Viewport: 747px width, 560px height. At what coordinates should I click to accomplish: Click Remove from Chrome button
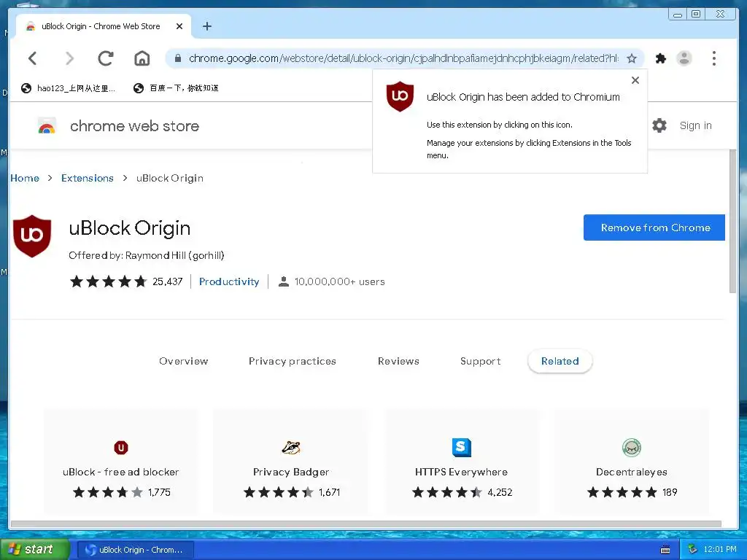point(654,227)
